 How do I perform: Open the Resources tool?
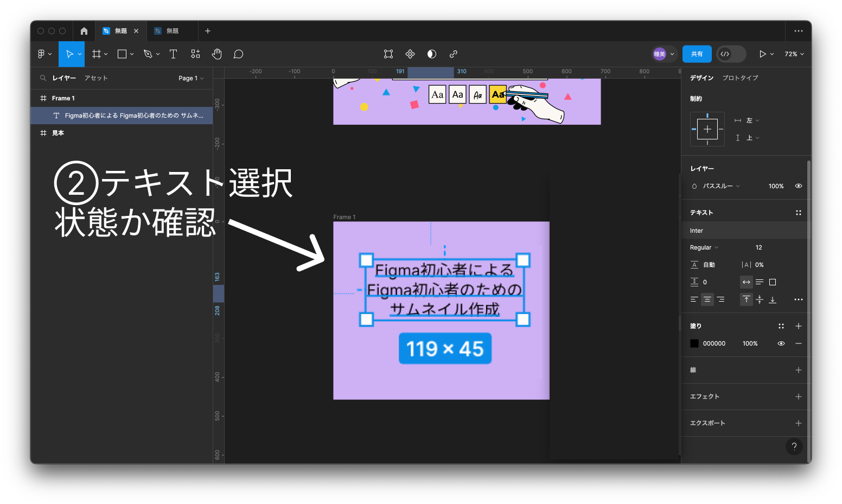click(x=195, y=54)
